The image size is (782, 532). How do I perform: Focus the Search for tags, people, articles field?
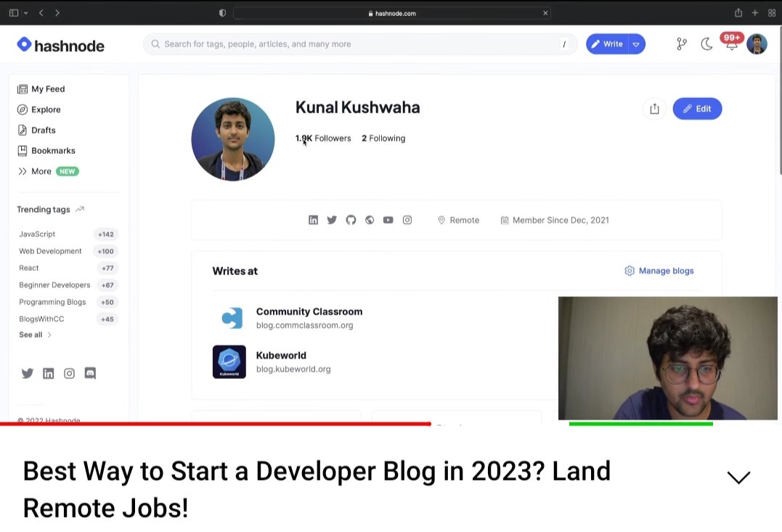pos(360,44)
